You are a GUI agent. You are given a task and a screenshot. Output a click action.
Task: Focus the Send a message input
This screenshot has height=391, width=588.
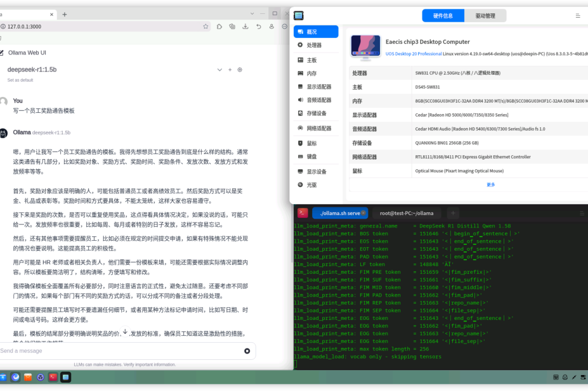[x=120, y=351]
